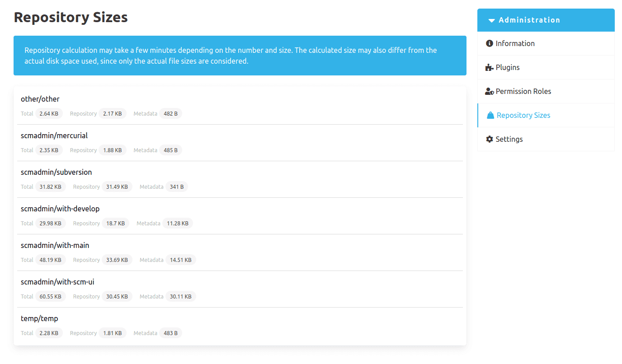Click the Plugins puzzle piece icon
622x364 pixels.
pyautogui.click(x=489, y=67)
